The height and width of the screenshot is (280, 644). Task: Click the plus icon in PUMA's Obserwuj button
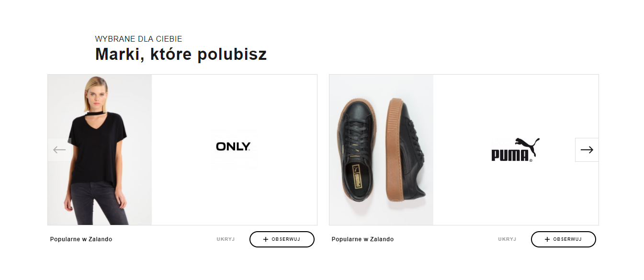547,239
